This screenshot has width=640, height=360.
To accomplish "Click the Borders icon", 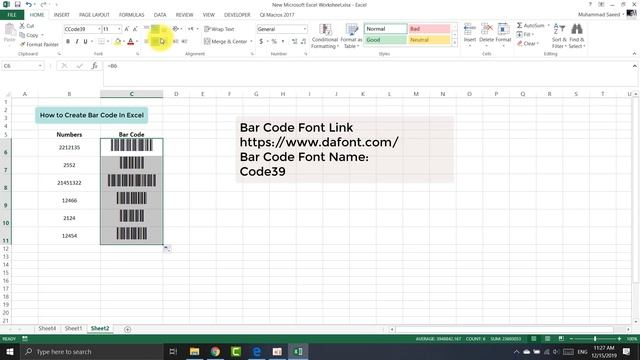I will pos(101,41).
